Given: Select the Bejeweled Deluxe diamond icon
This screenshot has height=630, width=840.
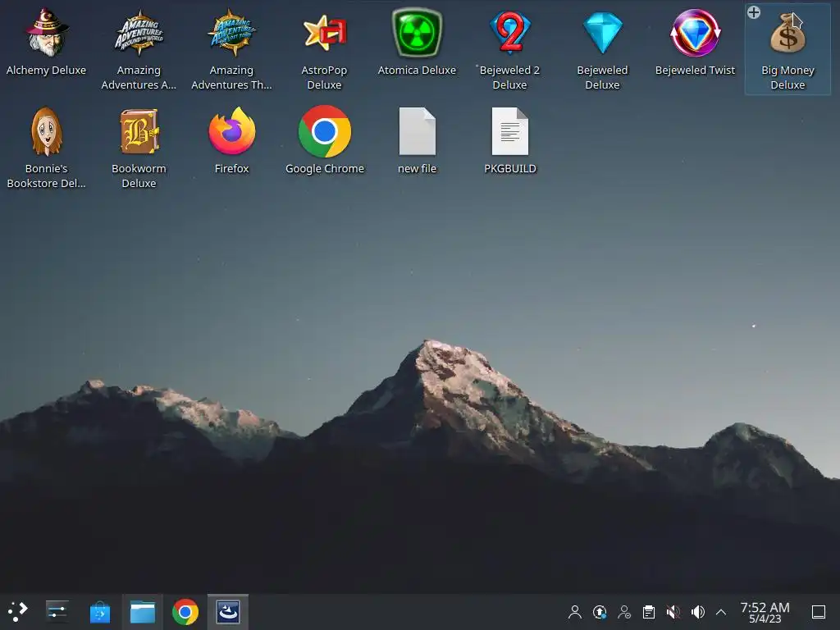Looking at the screenshot, I should pyautogui.click(x=603, y=33).
